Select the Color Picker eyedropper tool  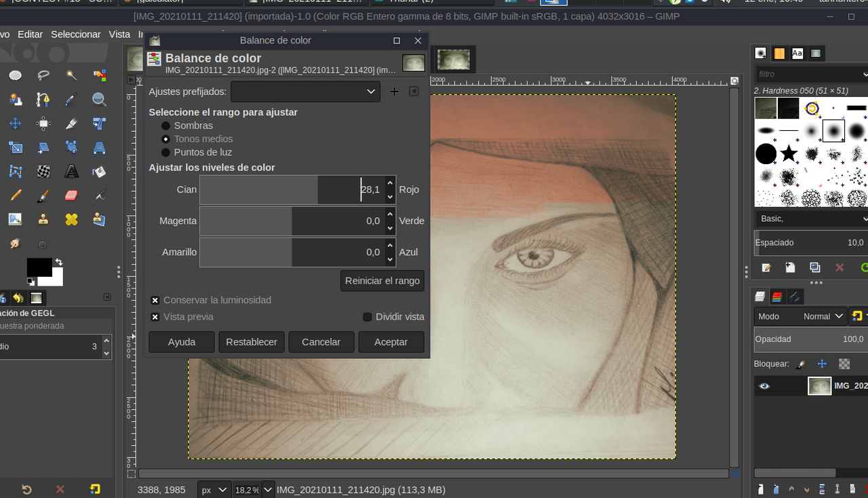point(71,100)
